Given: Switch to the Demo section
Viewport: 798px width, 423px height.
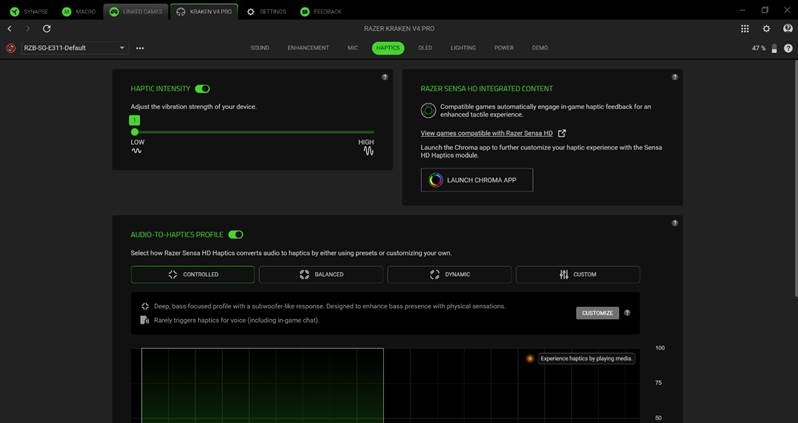Looking at the screenshot, I should [540, 48].
